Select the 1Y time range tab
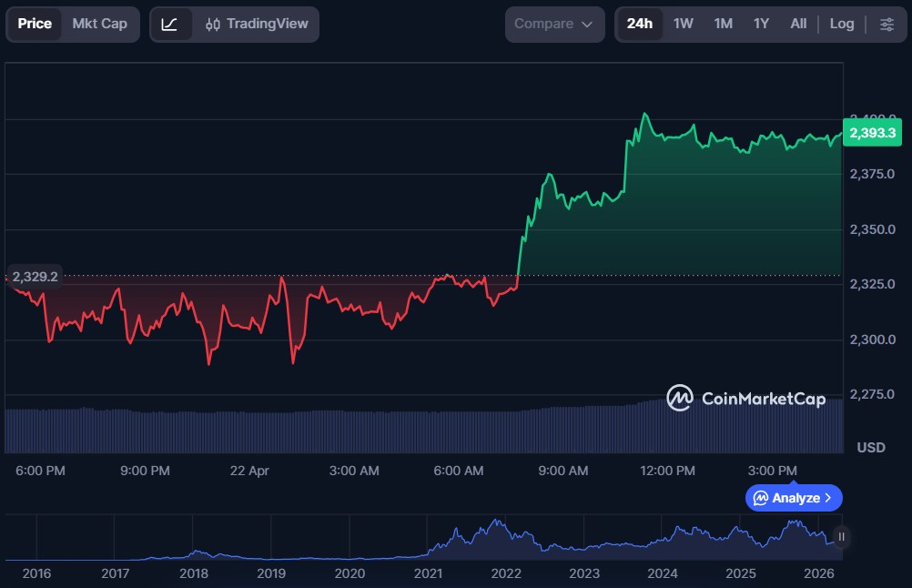The width and height of the screenshot is (912, 588). point(761,24)
